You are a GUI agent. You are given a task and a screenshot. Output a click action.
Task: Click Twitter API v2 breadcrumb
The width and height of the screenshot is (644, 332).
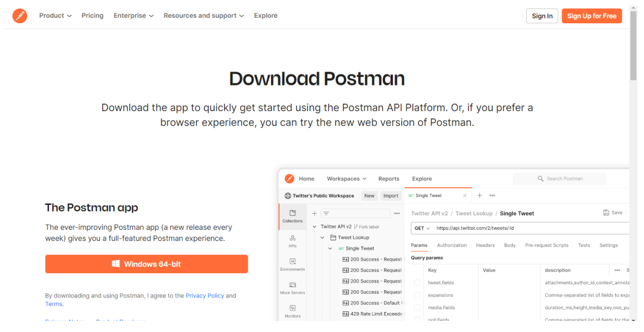pos(429,213)
